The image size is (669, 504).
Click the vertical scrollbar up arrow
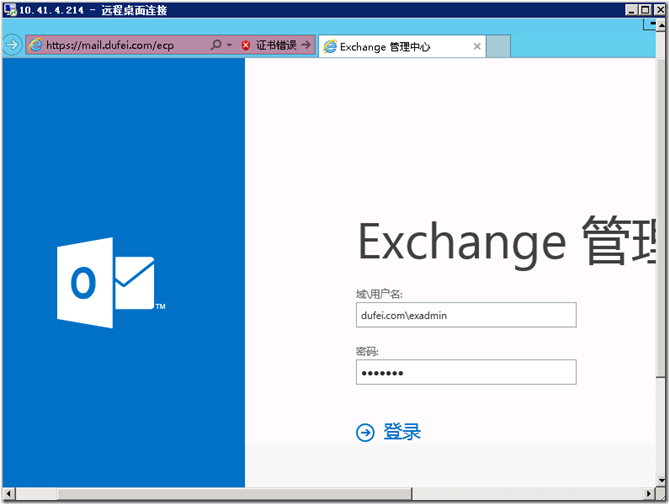(x=660, y=26)
